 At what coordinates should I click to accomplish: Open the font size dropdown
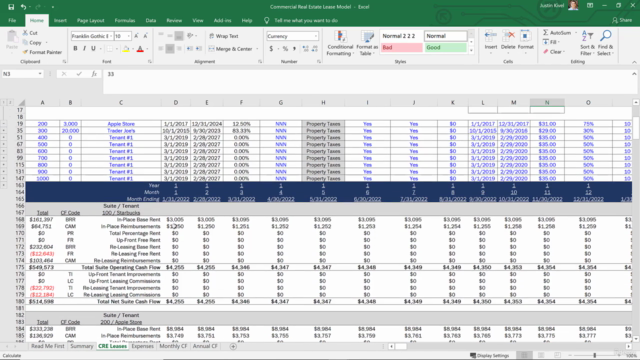pyautogui.click(x=129, y=36)
